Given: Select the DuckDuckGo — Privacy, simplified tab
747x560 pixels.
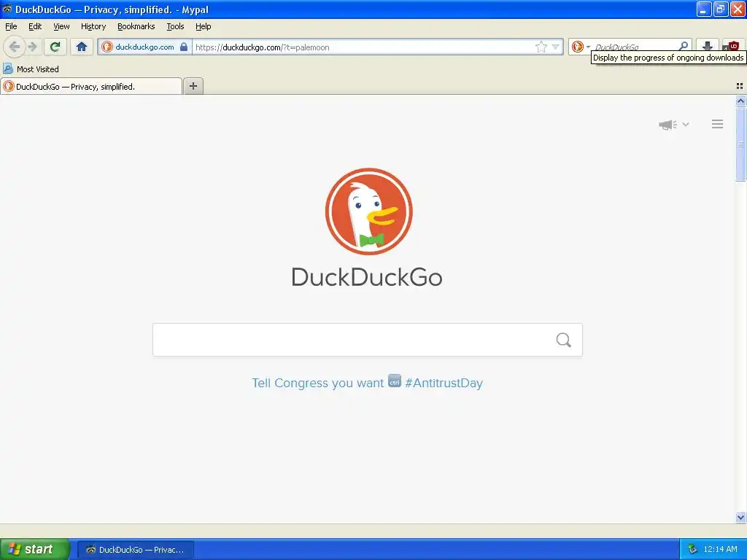Looking at the screenshot, I should tap(91, 86).
